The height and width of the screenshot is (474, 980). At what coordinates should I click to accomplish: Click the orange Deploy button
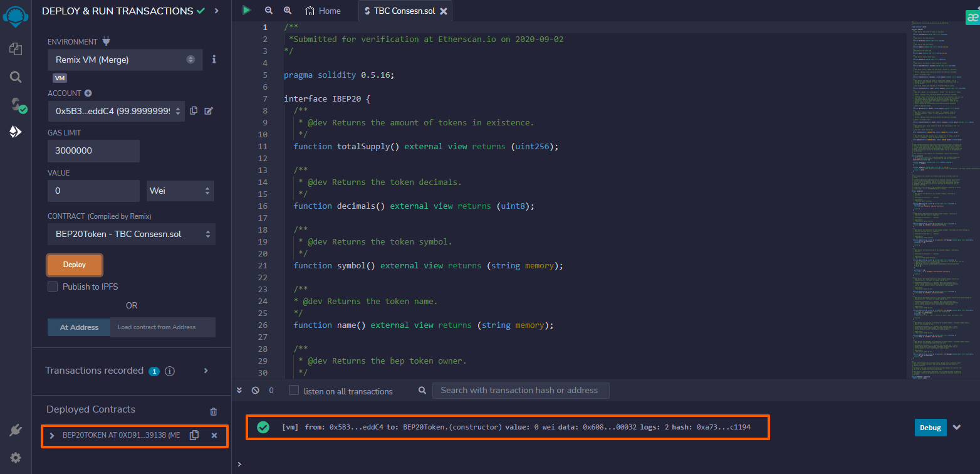tap(75, 265)
